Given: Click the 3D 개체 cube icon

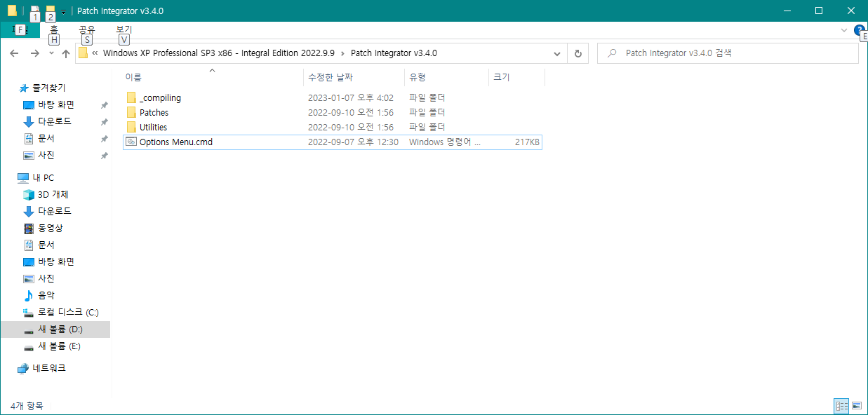Looking at the screenshot, I should coord(29,194).
